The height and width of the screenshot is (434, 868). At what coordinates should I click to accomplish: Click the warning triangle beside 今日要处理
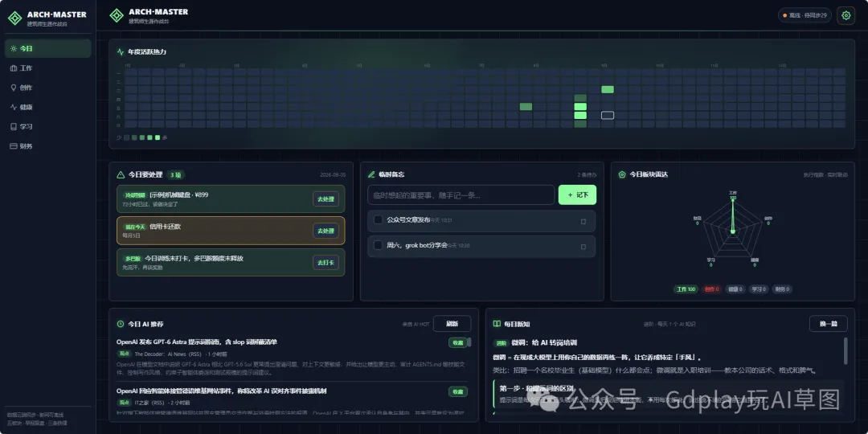coord(121,174)
